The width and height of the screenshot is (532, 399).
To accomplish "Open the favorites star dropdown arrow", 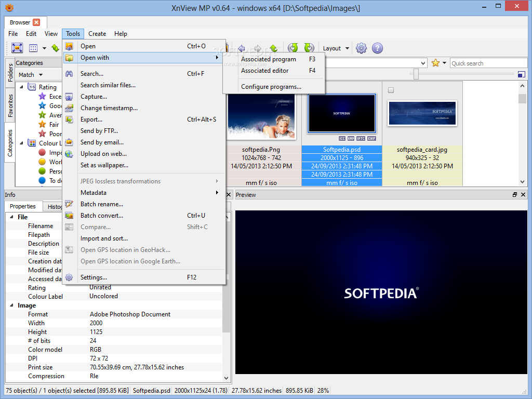I will (444, 63).
